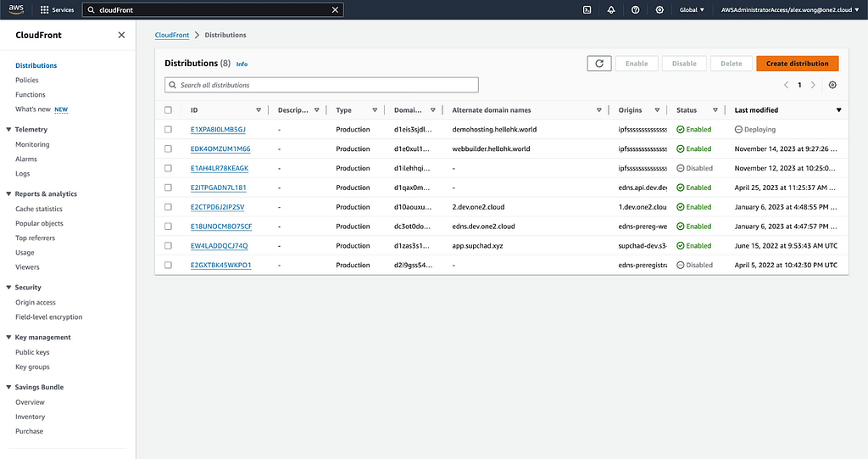This screenshot has height=459, width=868.
Task: Follow the CloudFront breadcrumb link
Action: click(171, 35)
